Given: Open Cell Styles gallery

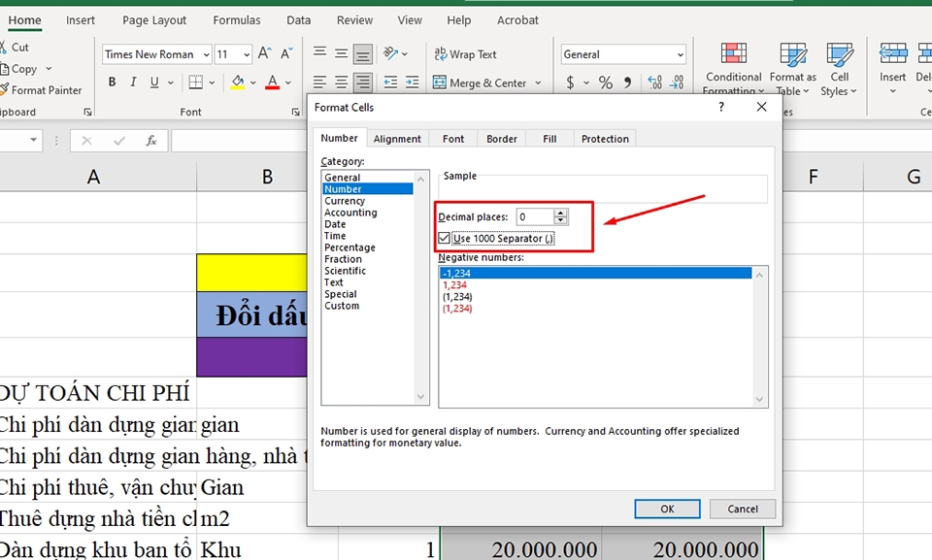Looking at the screenshot, I should 839,69.
